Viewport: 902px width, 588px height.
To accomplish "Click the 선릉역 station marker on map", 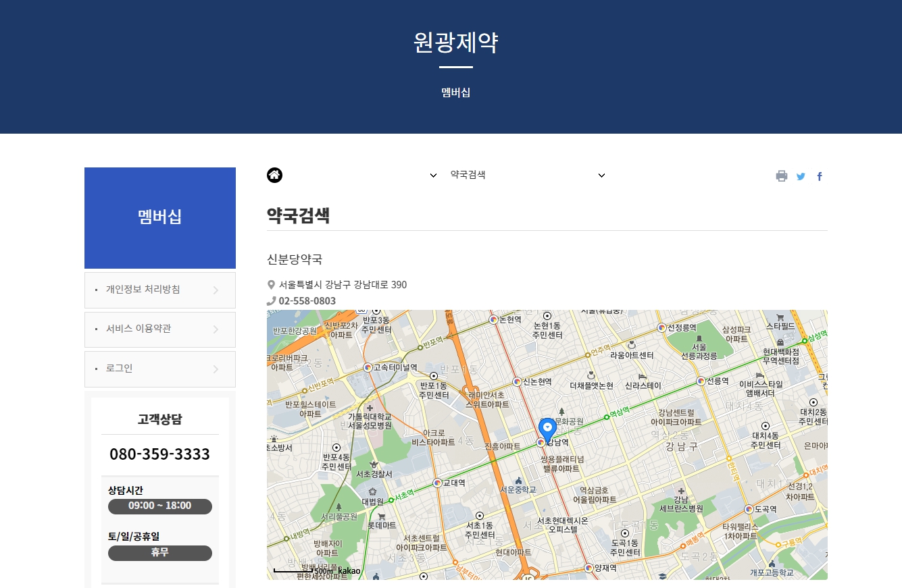I will (701, 381).
